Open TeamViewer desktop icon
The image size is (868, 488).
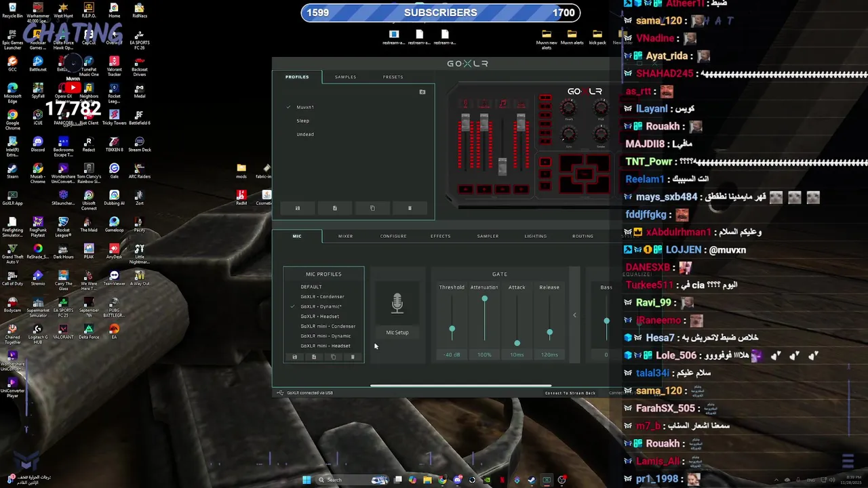pos(114,278)
